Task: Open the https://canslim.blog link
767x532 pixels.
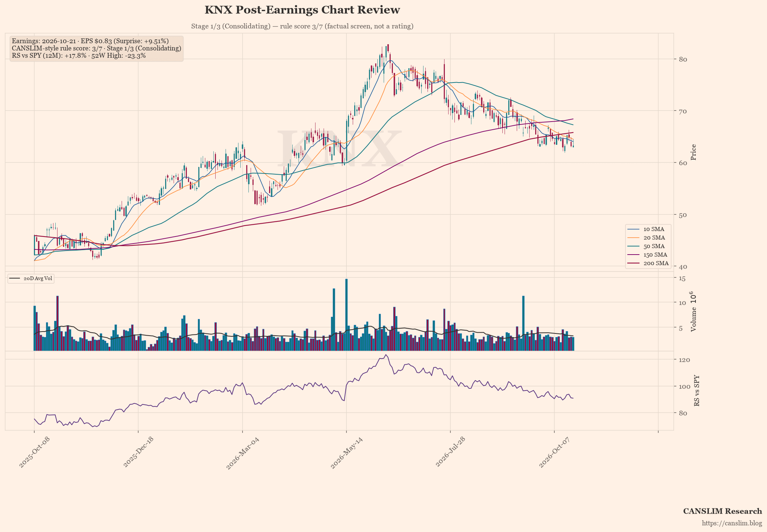Action: tap(732, 523)
